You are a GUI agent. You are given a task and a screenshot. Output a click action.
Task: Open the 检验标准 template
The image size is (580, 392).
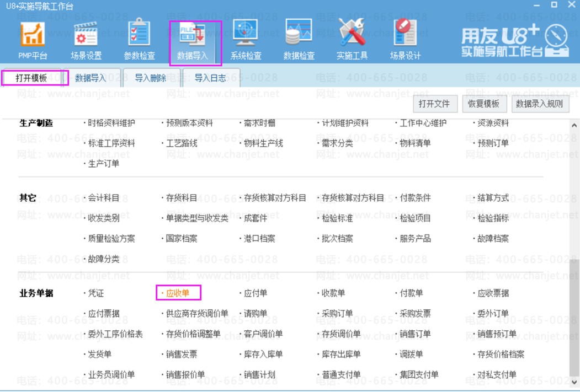point(337,218)
